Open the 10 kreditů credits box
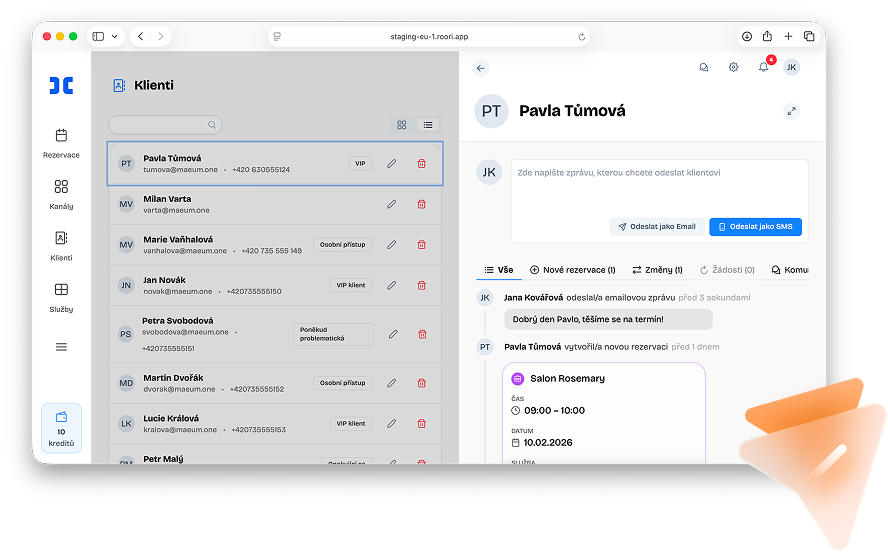 coord(61,428)
